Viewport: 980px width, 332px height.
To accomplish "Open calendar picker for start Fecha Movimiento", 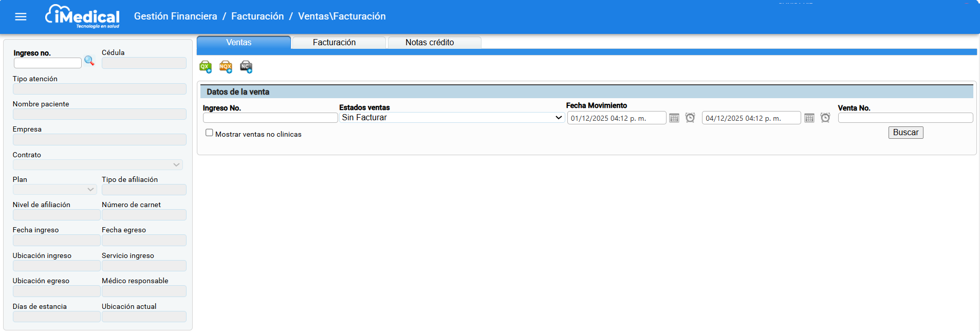I will tap(674, 118).
